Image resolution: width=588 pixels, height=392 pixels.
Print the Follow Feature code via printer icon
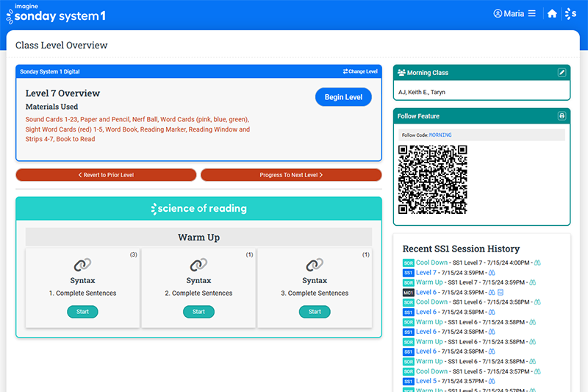point(562,116)
